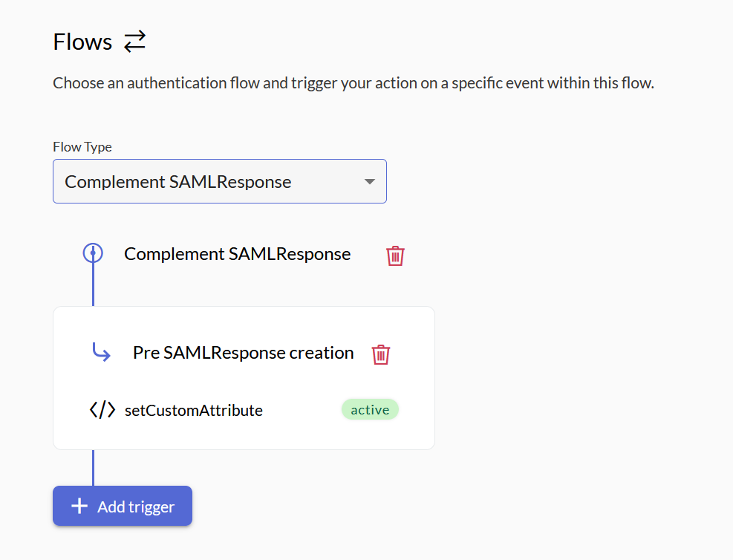This screenshot has width=733, height=560.
Task: Delete the Pre SAMLResponse creation trigger
Action: pyautogui.click(x=380, y=354)
